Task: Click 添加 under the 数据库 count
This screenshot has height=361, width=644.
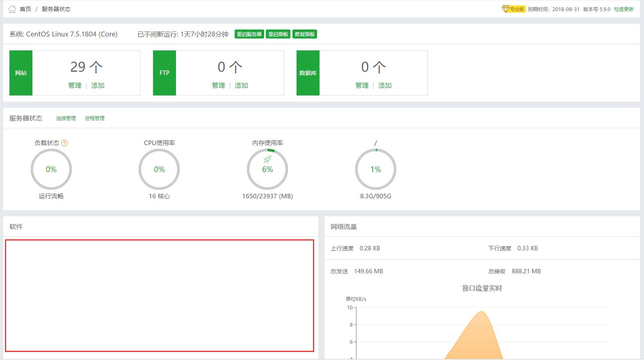Action: click(x=385, y=86)
